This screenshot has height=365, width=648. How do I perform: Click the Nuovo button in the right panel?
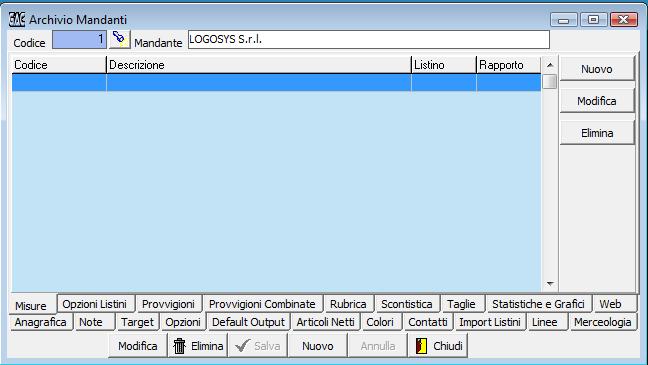click(597, 69)
